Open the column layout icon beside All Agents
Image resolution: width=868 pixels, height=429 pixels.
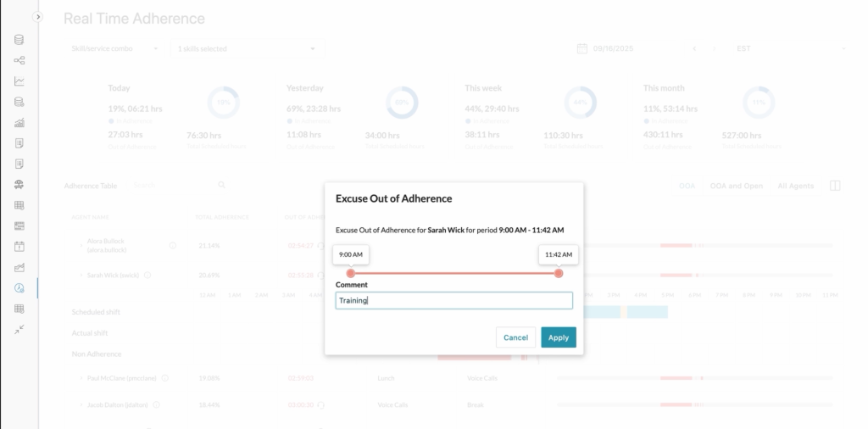(835, 186)
